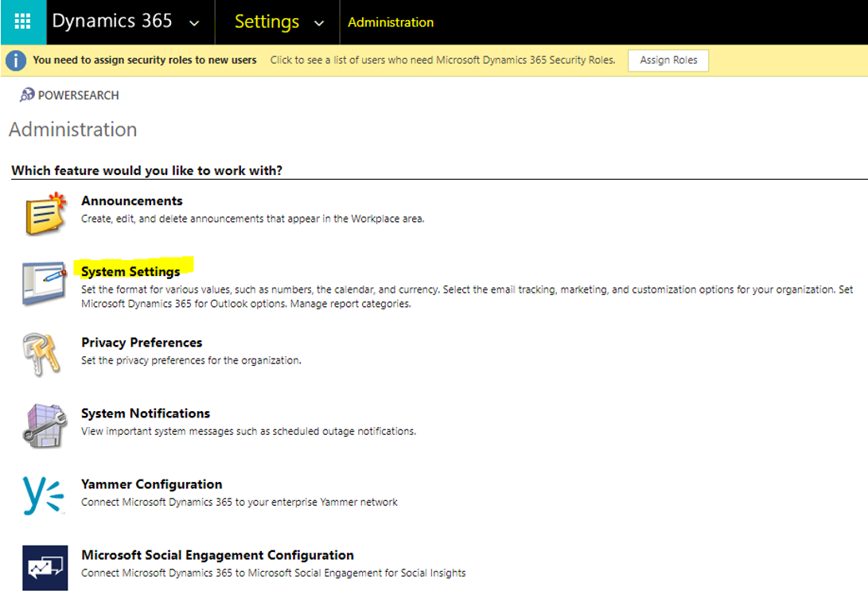
Task: Click 'Which feature would you like to work with?'
Action: coord(146,170)
